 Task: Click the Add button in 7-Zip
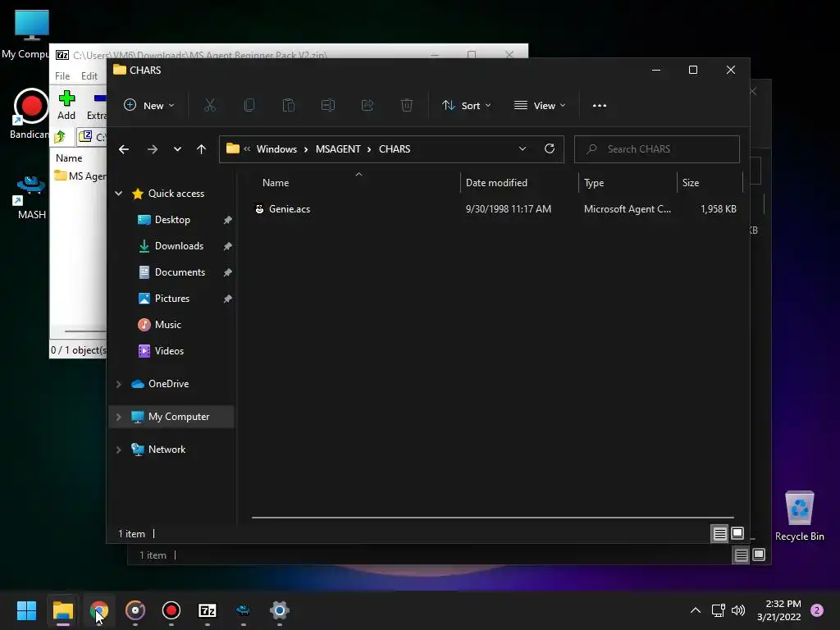coord(66,105)
